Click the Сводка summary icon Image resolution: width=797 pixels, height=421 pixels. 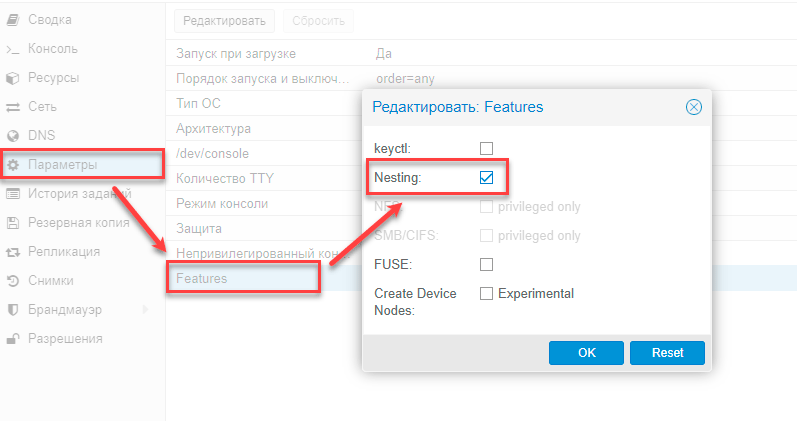[13, 20]
